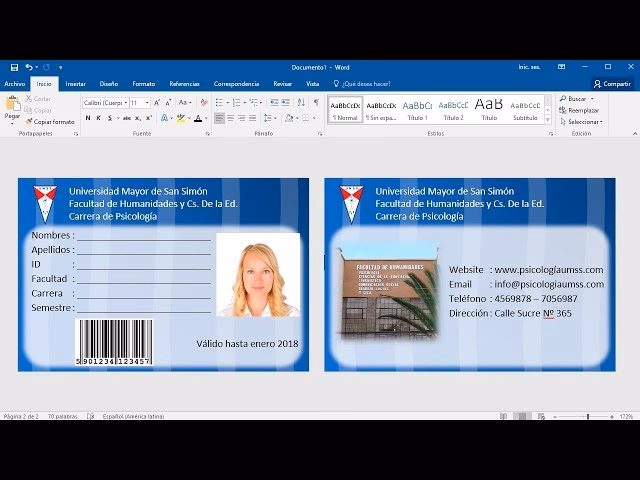Viewport: 640px width, 480px height.
Task: Toggle italic with the K button
Action: click(x=99, y=118)
